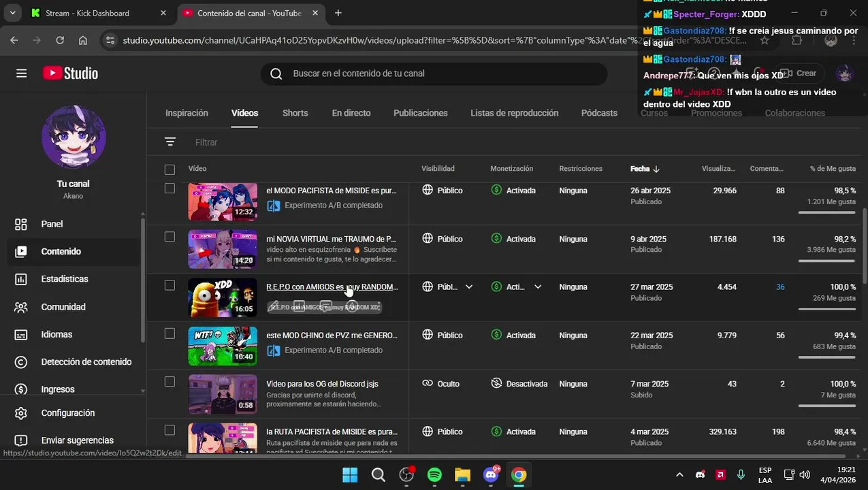The height and width of the screenshot is (490, 868).
Task: Open the Studio hamburger navigation menu
Action: 21,73
